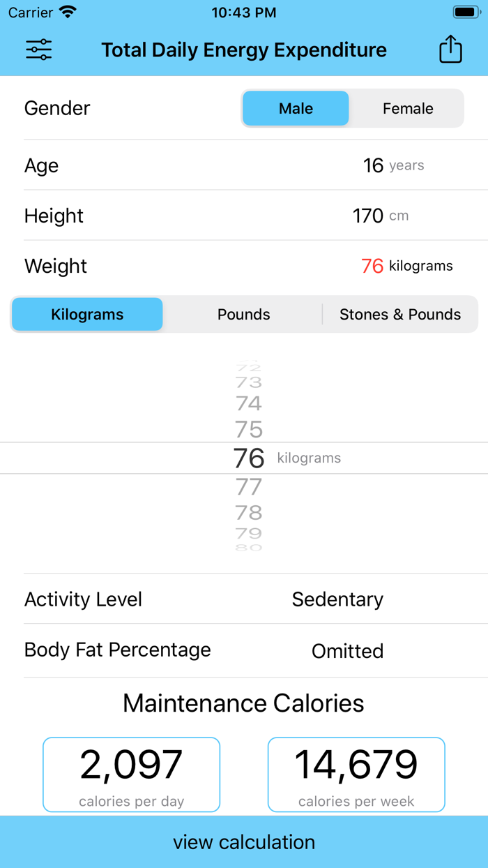Switch weight unit to Kilograms

click(87, 314)
